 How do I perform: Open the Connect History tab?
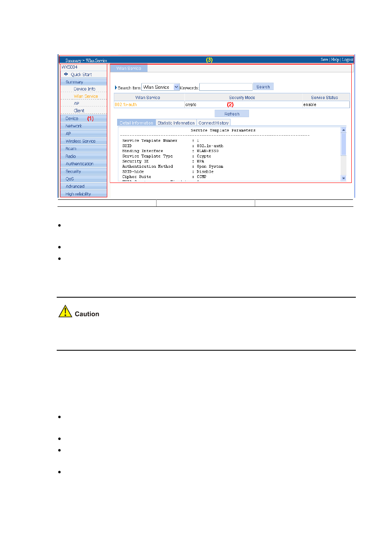point(213,123)
